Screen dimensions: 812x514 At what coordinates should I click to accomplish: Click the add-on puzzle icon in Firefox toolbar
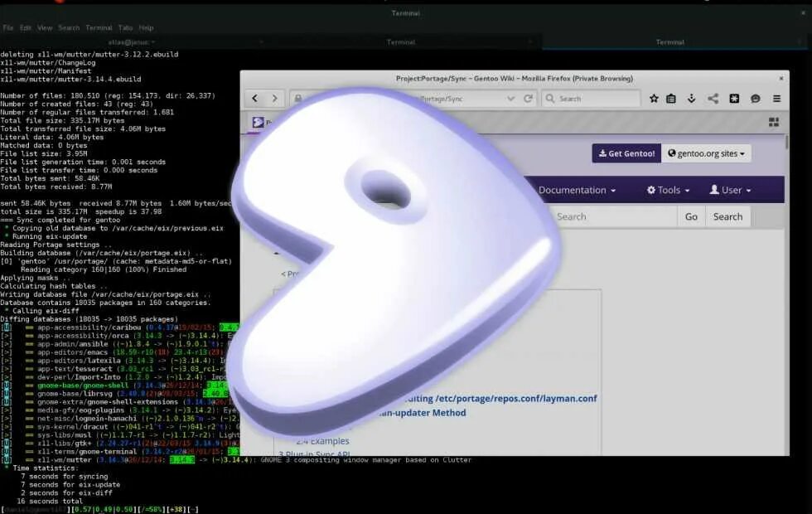(734, 99)
